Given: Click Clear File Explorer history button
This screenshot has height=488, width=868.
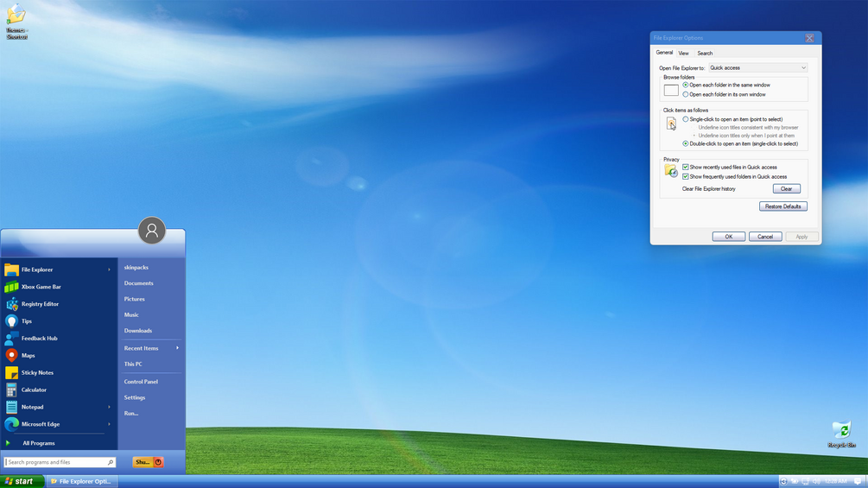Looking at the screenshot, I should 786,188.
